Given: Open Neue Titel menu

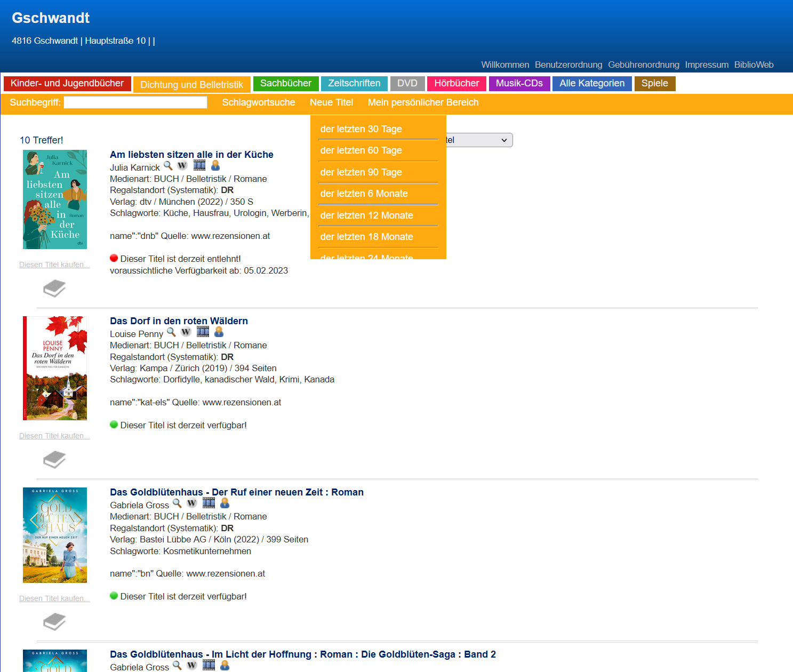Looking at the screenshot, I should (331, 102).
